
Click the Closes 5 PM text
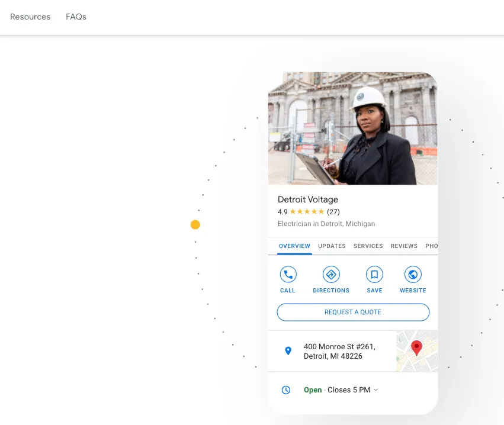click(x=349, y=390)
